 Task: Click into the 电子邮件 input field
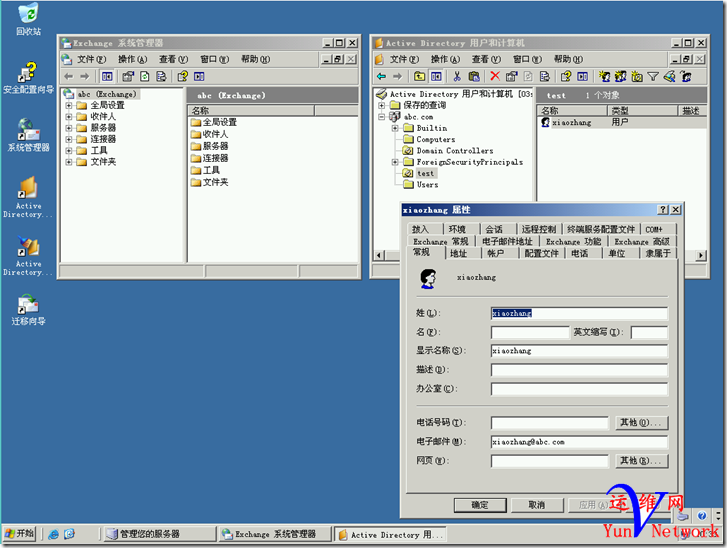[579, 442]
